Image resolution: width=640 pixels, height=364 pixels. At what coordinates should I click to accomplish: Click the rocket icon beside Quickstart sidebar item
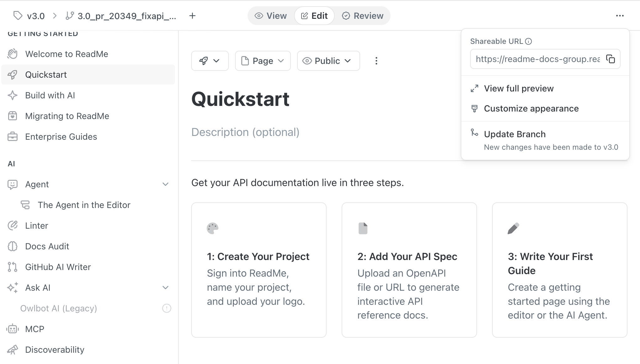coord(13,75)
